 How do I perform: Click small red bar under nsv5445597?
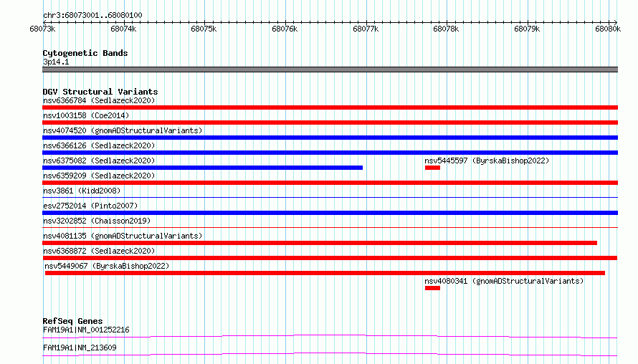point(432,168)
